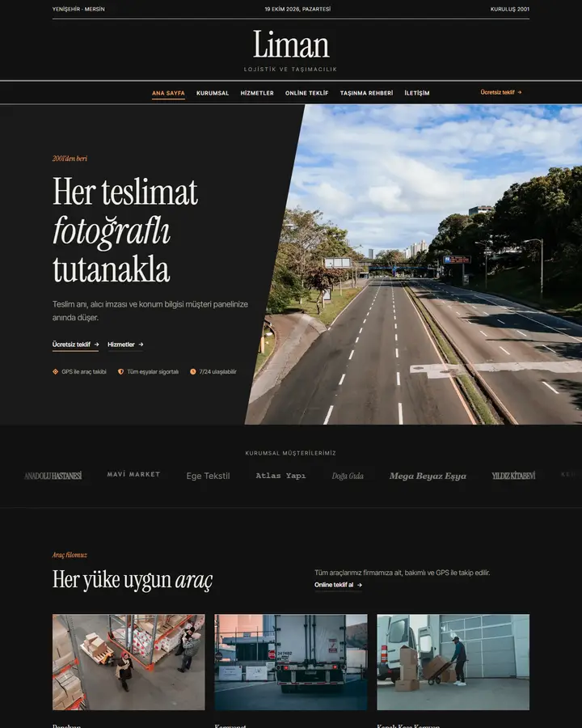Go to Kurumsal page

(x=213, y=93)
